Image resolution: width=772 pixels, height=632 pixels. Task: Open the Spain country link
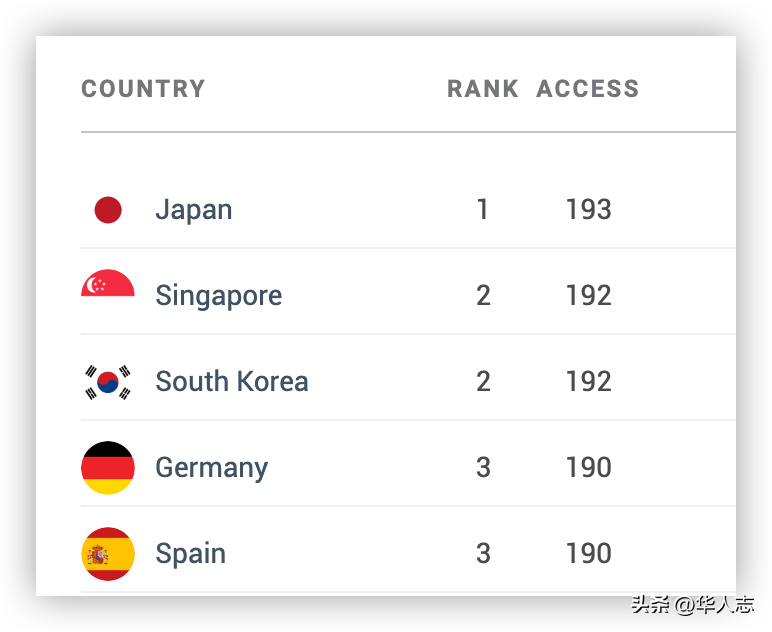tap(191, 554)
